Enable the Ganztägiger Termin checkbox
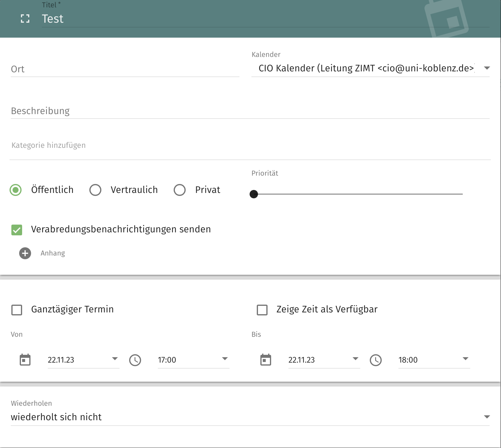 tap(17, 310)
